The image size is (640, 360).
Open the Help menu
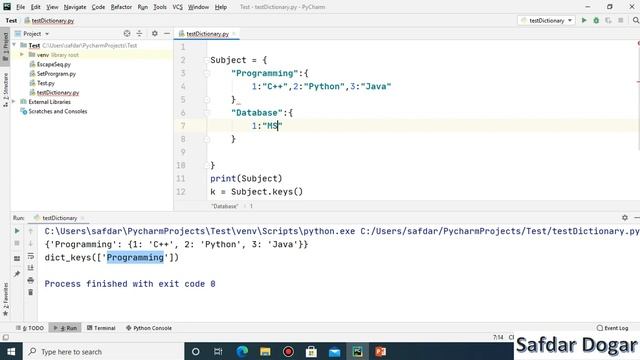[x=221, y=7]
